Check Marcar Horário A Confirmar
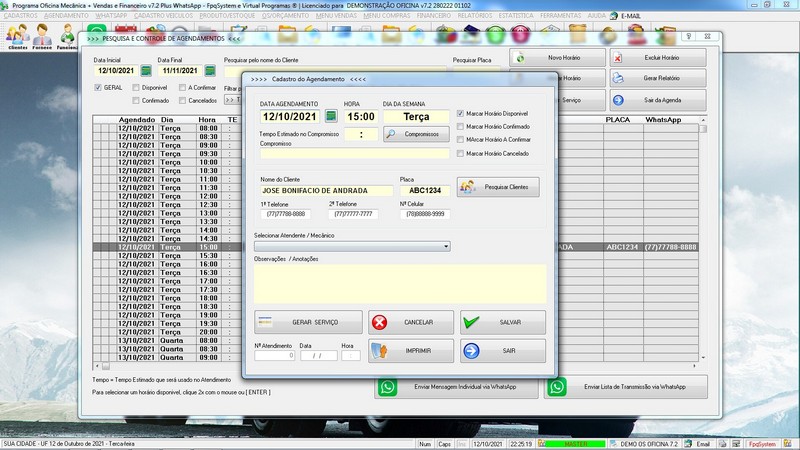This screenshot has height=450, width=800. 460,139
